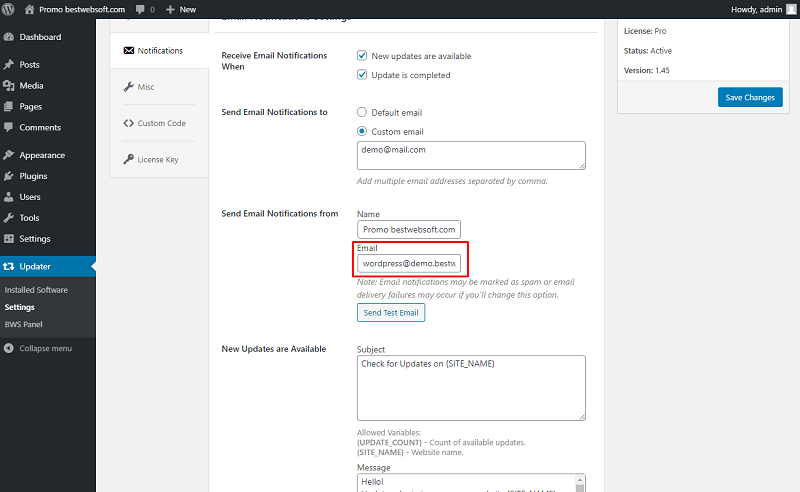Open the site home icon in admin bar
Viewport: 800px width, 492px height.
pyautogui.click(x=30, y=9)
